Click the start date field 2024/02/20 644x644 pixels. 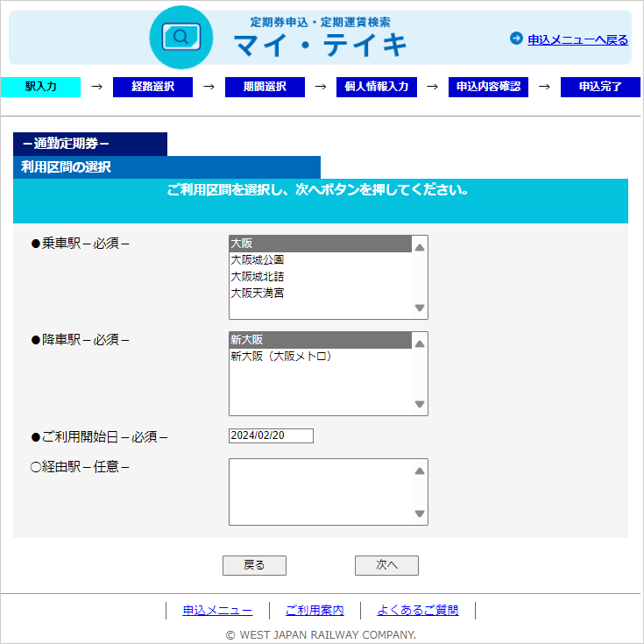[x=270, y=435]
